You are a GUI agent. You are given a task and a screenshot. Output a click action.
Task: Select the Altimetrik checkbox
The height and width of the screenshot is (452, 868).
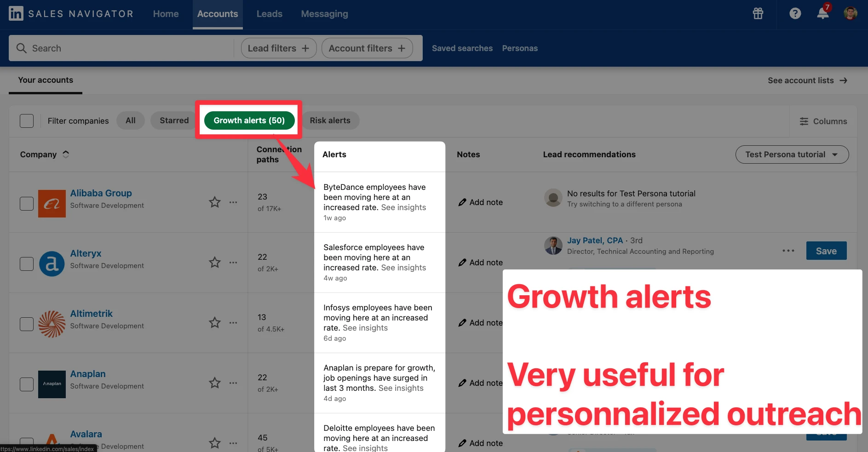pyautogui.click(x=27, y=324)
